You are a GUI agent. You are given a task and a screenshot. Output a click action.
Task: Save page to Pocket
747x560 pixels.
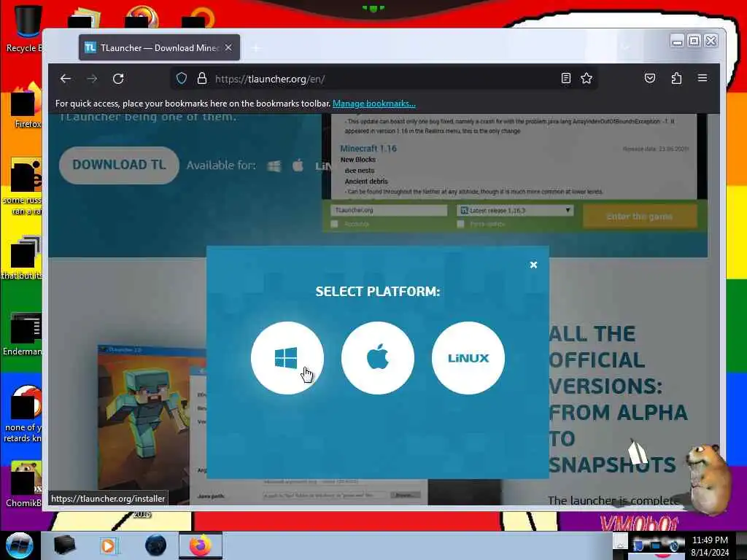pos(650,78)
